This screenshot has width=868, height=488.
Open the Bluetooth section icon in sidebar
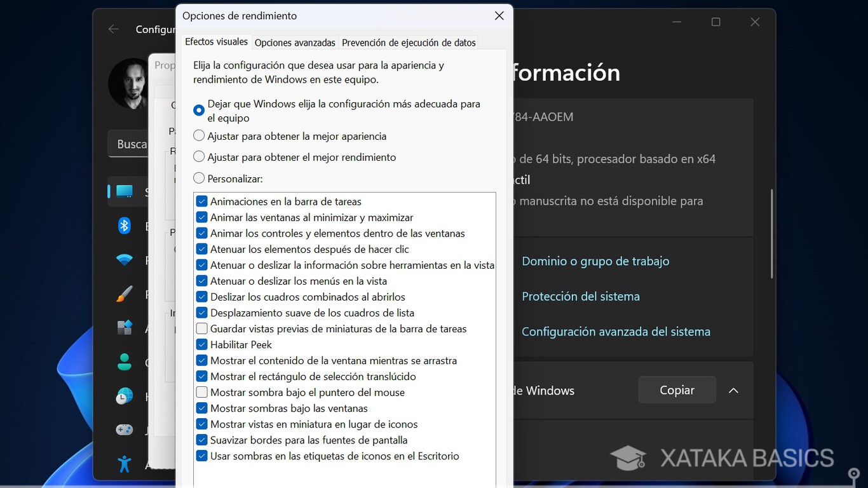click(125, 226)
